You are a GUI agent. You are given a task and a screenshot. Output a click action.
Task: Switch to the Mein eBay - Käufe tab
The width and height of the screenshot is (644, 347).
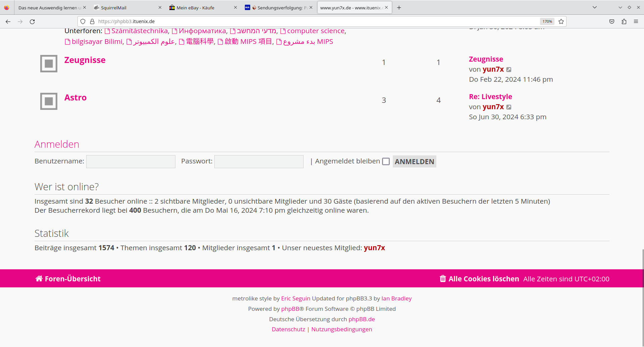(x=200, y=8)
